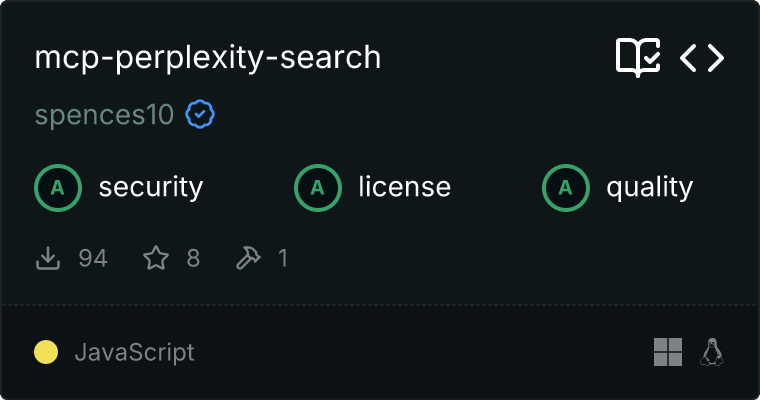Select the security label

(151, 188)
